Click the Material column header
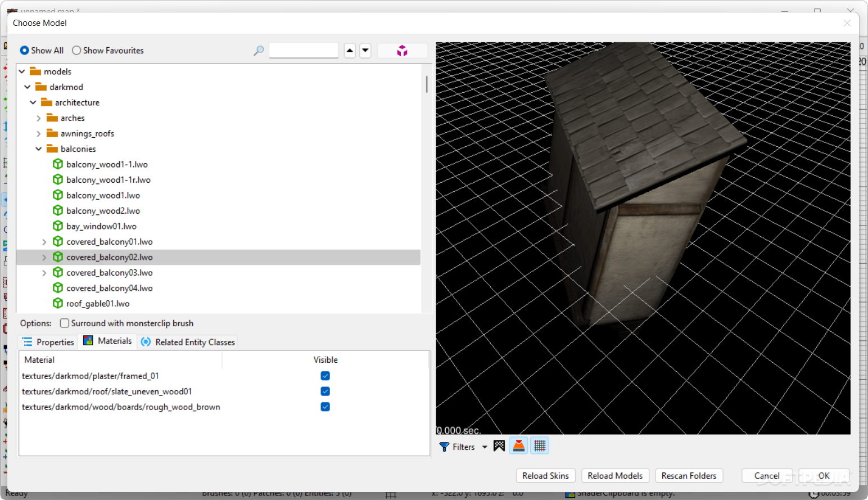 coord(121,360)
